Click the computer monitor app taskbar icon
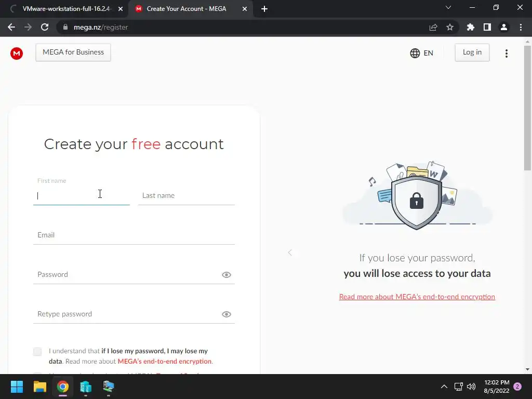Screen dimensions: 532x399 [109, 387]
